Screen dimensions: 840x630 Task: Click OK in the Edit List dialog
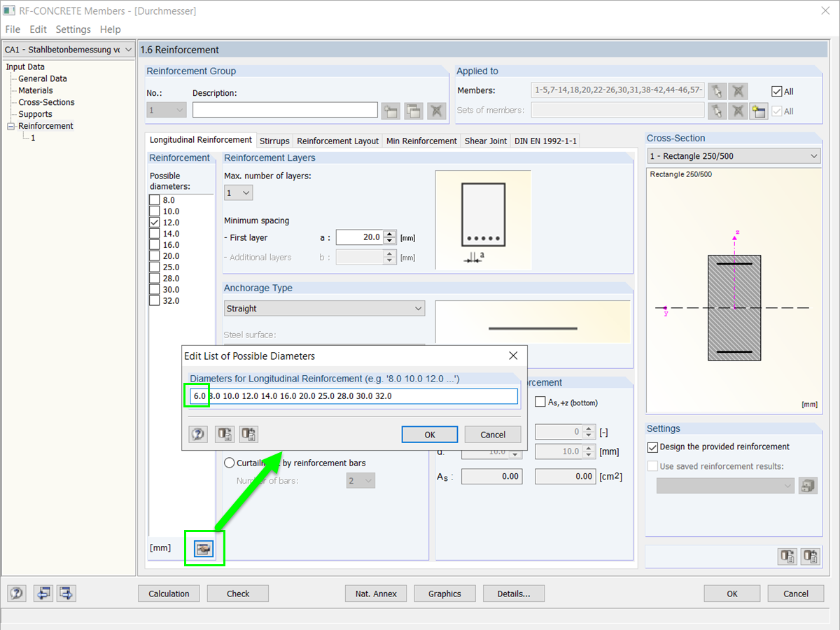pyautogui.click(x=430, y=435)
